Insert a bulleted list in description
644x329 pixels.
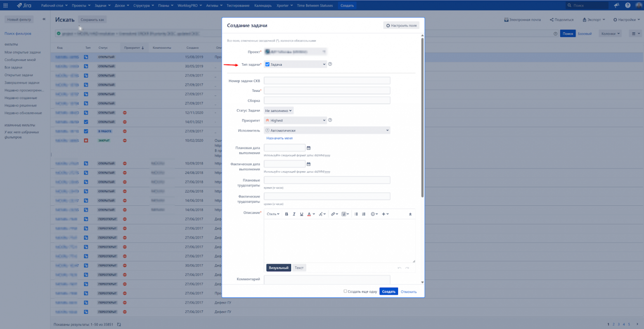click(356, 214)
